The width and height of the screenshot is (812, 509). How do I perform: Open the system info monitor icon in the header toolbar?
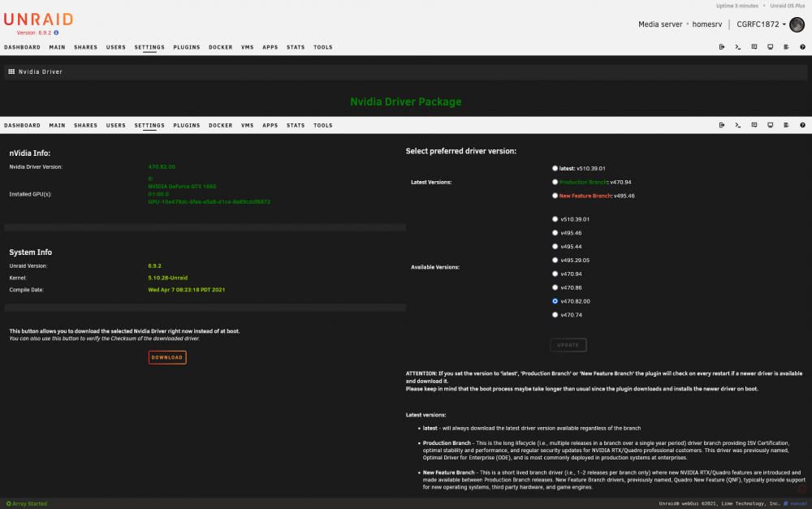[770, 47]
